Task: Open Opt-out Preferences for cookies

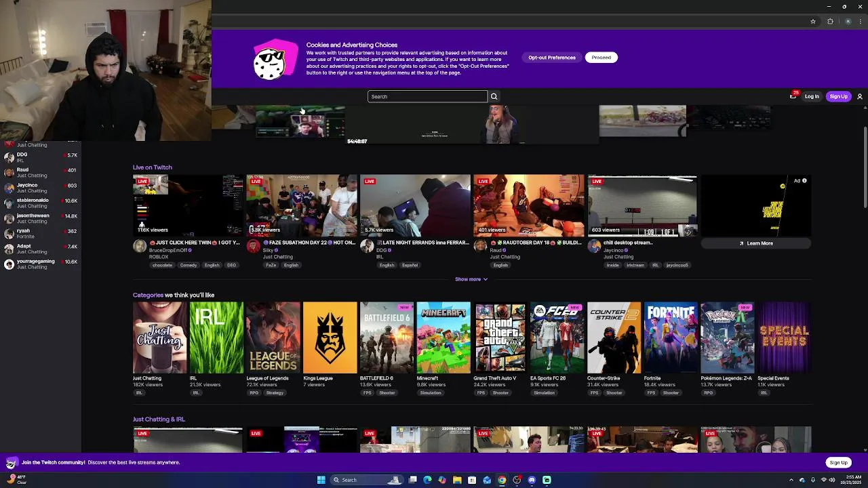Action: click(552, 58)
